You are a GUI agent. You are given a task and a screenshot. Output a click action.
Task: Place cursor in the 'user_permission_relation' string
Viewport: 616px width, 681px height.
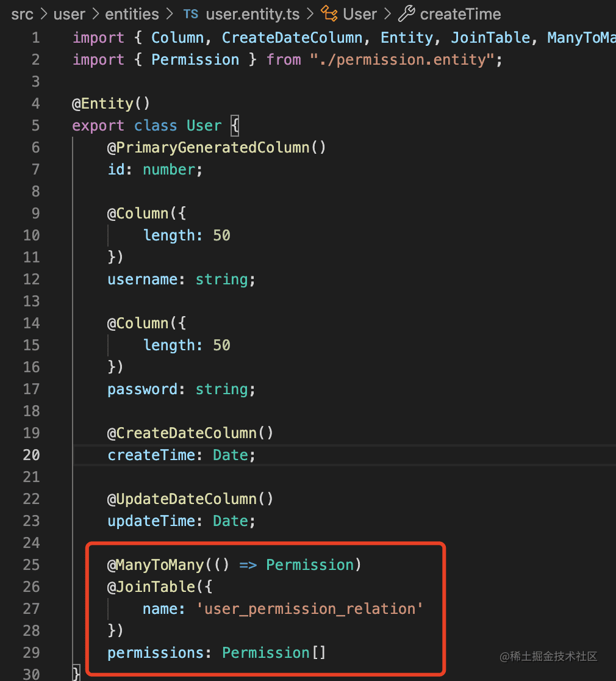click(x=309, y=609)
